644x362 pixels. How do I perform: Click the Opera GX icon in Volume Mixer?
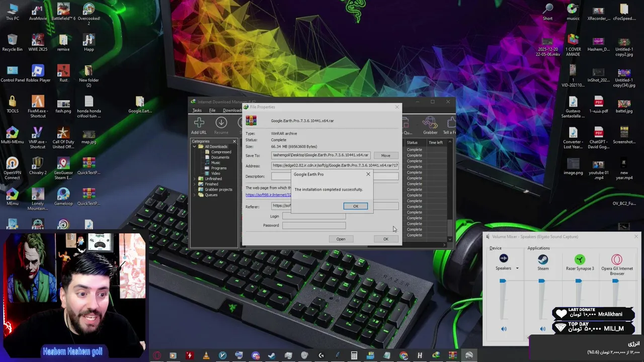click(x=617, y=259)
